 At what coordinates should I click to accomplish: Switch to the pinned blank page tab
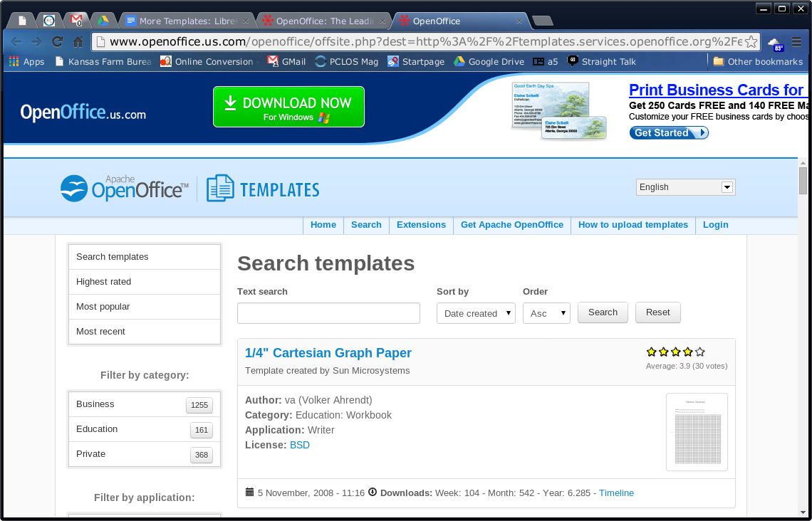[x=22, y=21]
